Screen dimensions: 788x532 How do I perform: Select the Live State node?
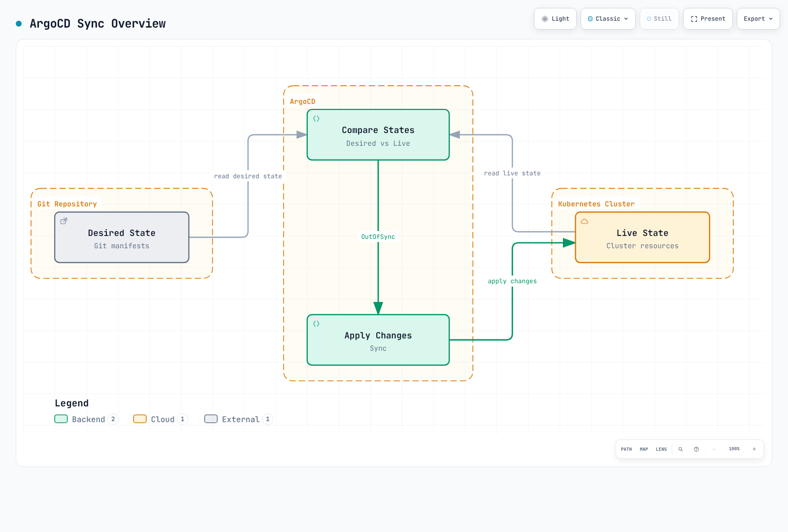(x=643, y=237)
